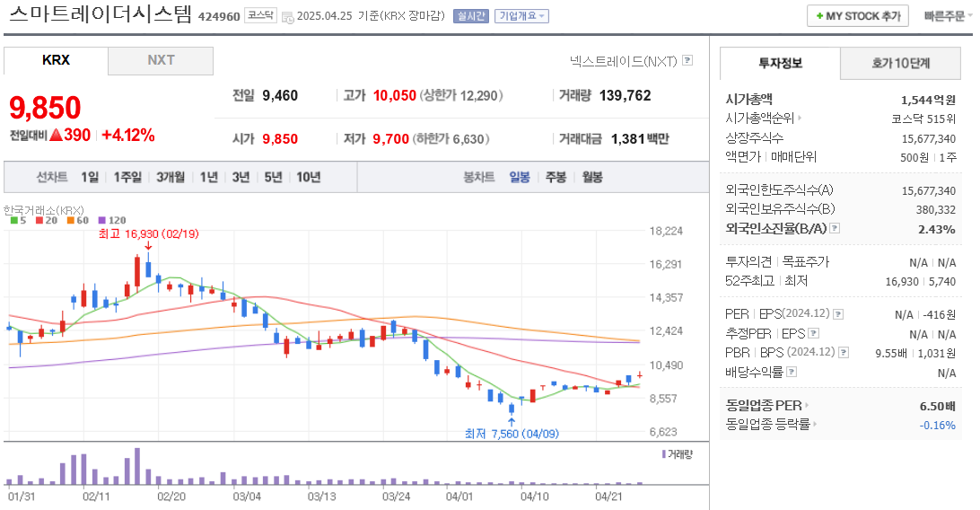Select the 5년 line chart period
This screenshot has height=510, width=980.
273,178
